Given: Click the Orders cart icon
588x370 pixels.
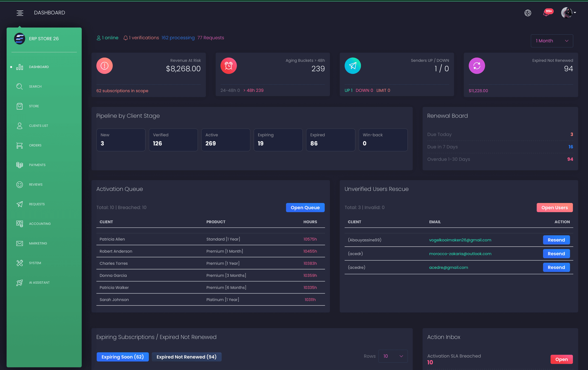Looking at the screenshot, I should tap(20, 145).
